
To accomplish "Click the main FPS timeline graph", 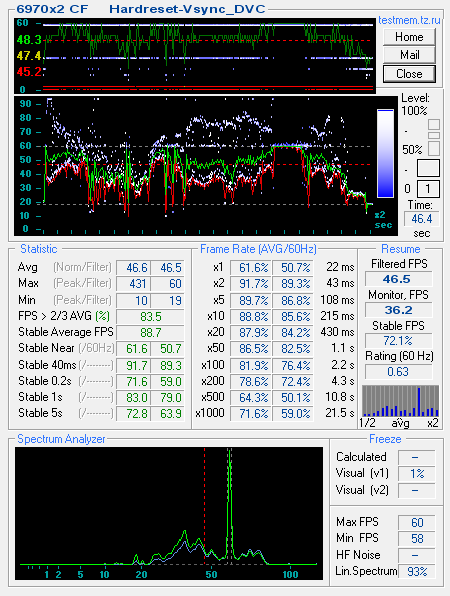I will (206, 166).
